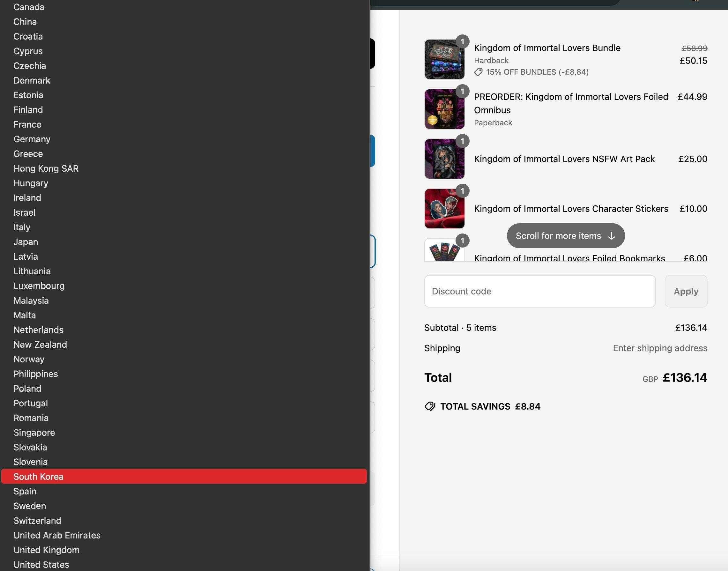Screen dimensions: 728x571
Task: Select New Zealand from the dropdown list
Action: 184,344
